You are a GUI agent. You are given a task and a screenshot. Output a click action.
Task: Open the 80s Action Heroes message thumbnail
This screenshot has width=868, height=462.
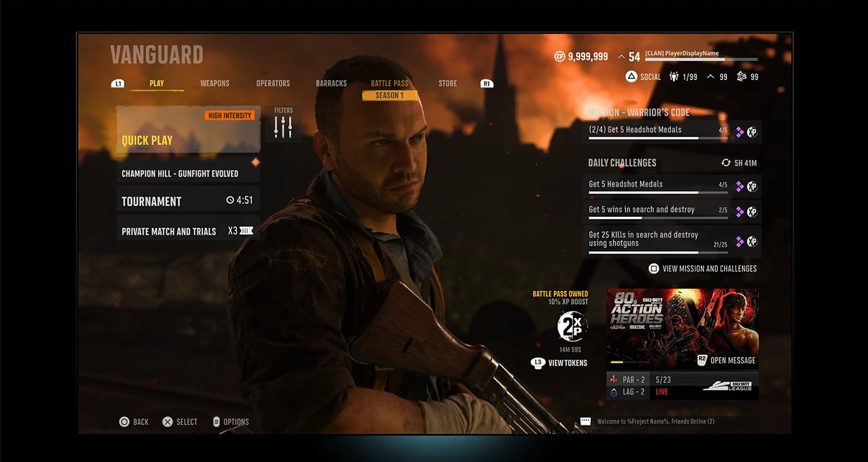(x=683, y=329)
